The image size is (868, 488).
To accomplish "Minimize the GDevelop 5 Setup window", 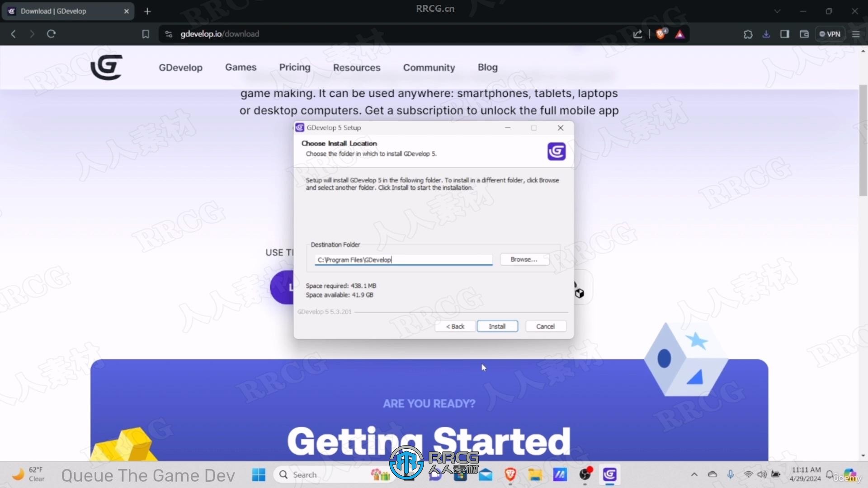I will pos(508,128).
